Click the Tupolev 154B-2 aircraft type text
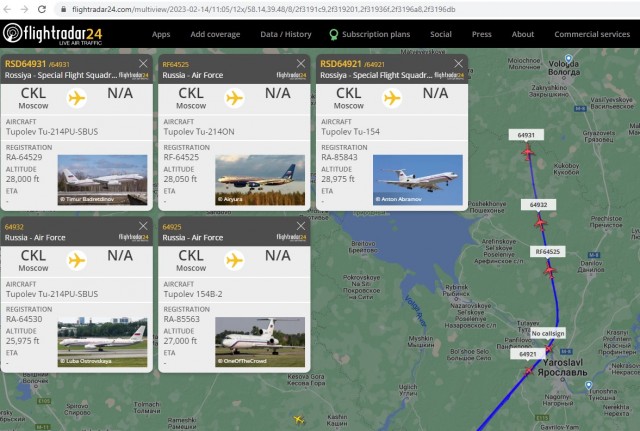Image resolution: width=640 pixels, height=431 pixels. point(193,294)
